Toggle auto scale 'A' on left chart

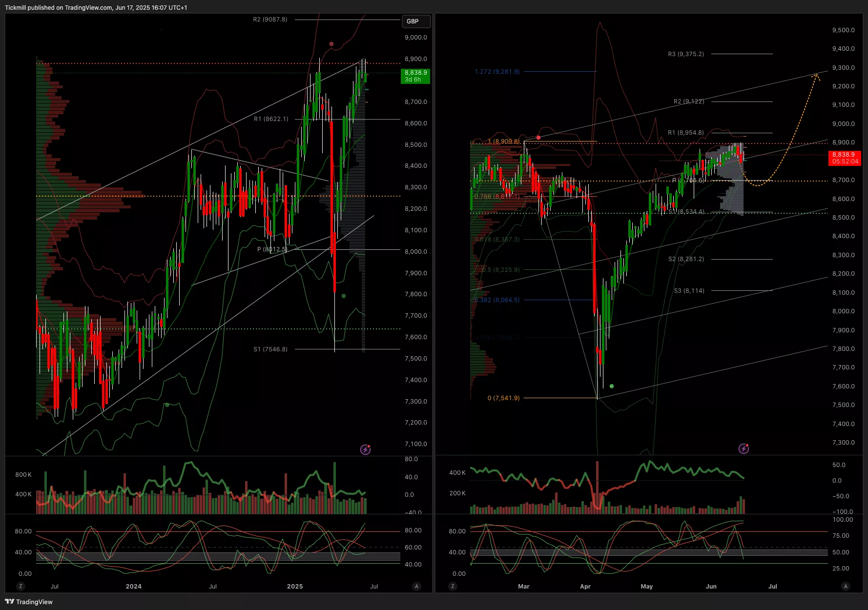416,586
